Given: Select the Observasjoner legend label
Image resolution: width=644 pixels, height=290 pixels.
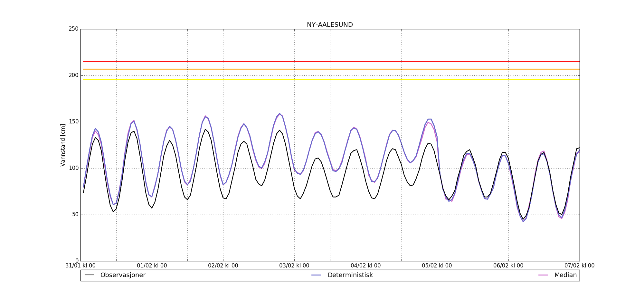Looking at the screenshot, I should click(123, 275).
